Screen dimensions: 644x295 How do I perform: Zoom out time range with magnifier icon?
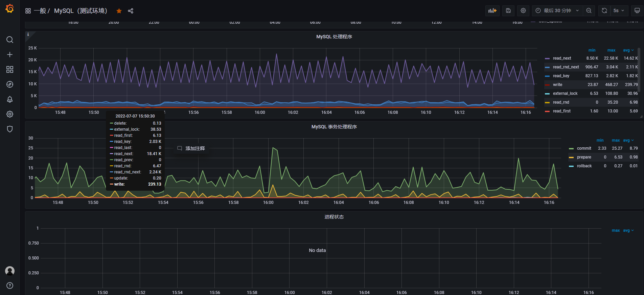[589, 11]
